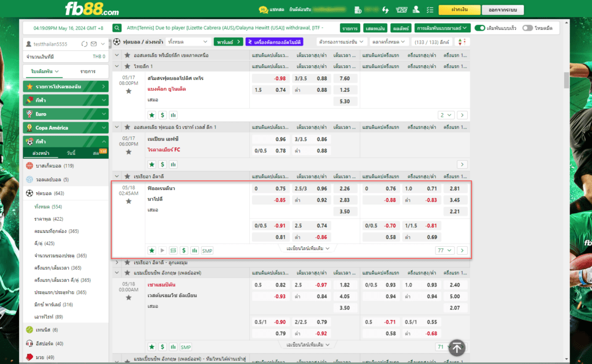The height and width of the screenshot is (364, 592).
Task: Favorite the Police Tero match star
Action: coord(129,91)
